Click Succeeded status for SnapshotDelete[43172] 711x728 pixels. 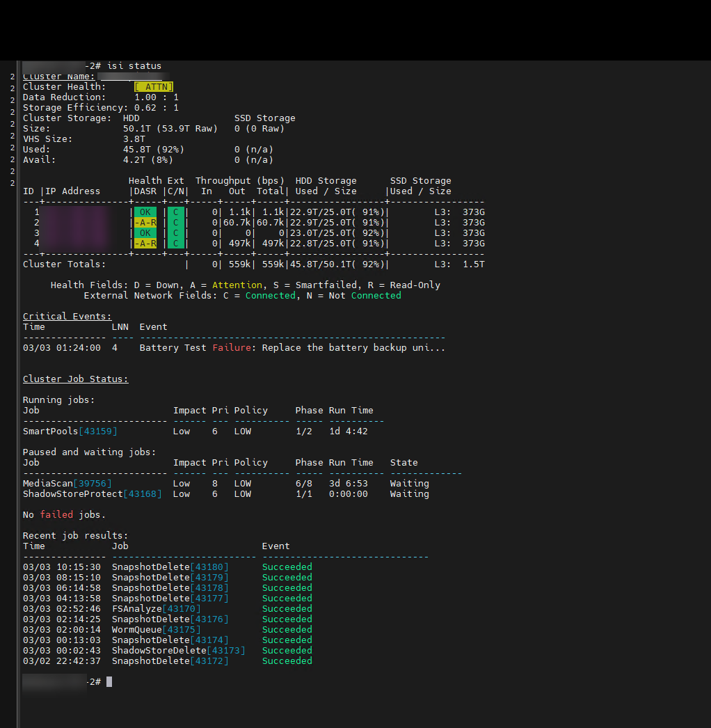point(287,661)
